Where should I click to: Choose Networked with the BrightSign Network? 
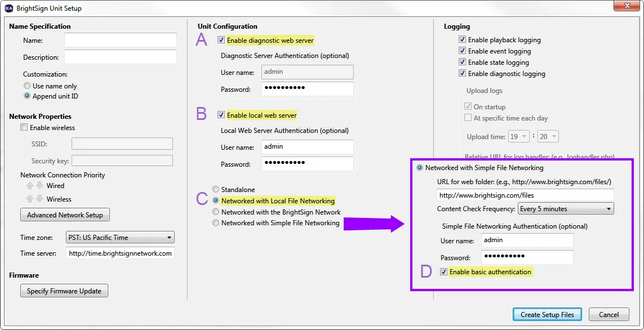216,212
